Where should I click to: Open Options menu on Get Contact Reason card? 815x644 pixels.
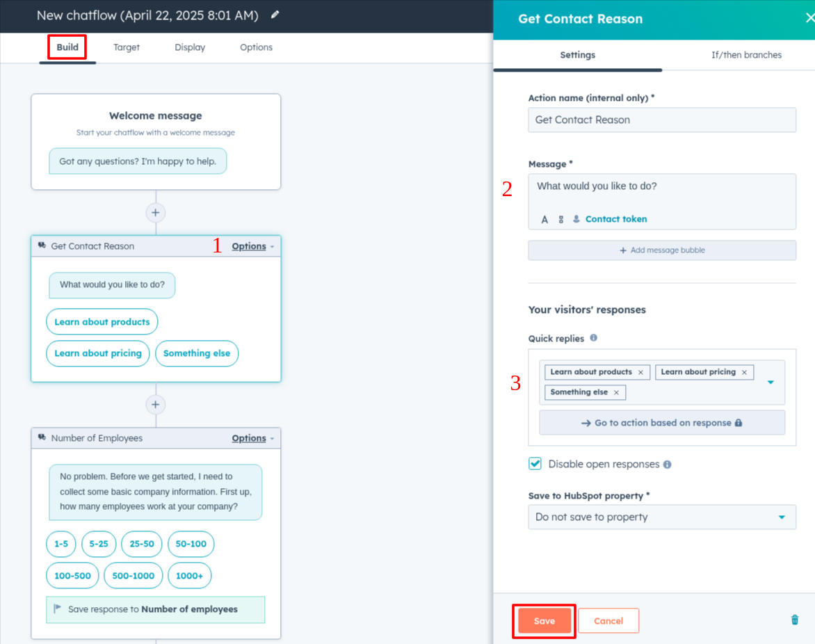point(252,246)
